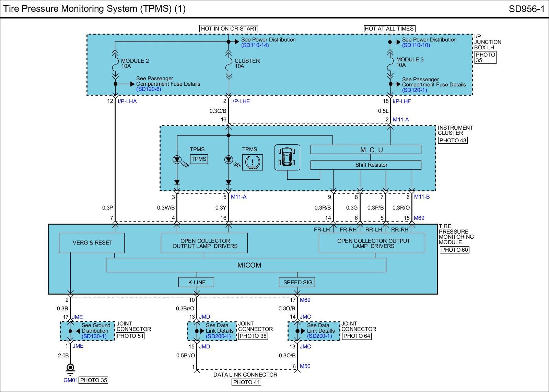Open the SD110-10 power distribution link
The image size is (549, 392).
[416, 45]
